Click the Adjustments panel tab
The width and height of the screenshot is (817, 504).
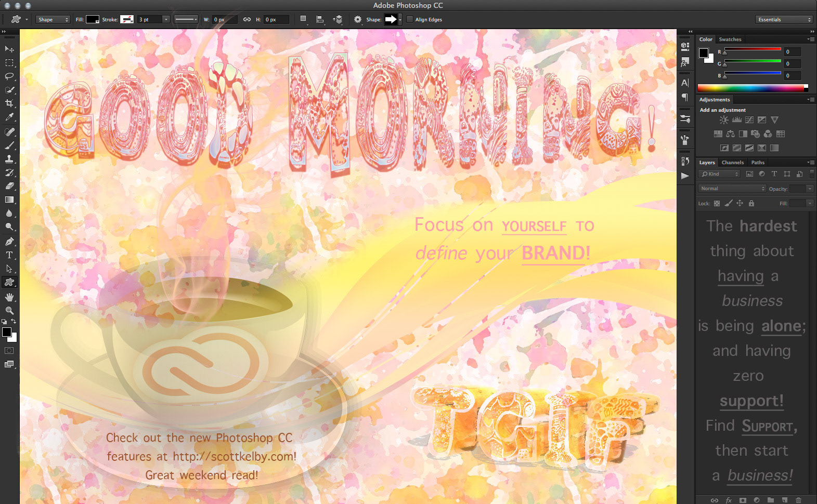tap(715, 100)
